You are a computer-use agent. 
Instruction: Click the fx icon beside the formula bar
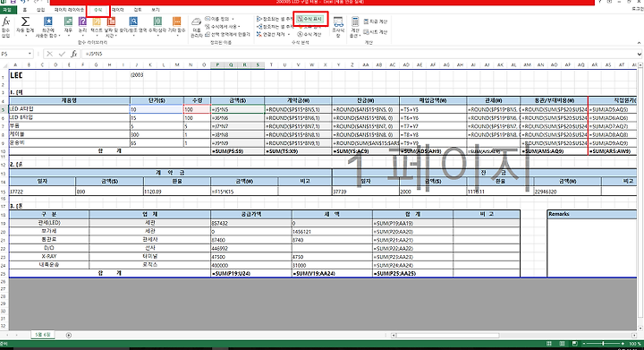click(x=74, y=54)
